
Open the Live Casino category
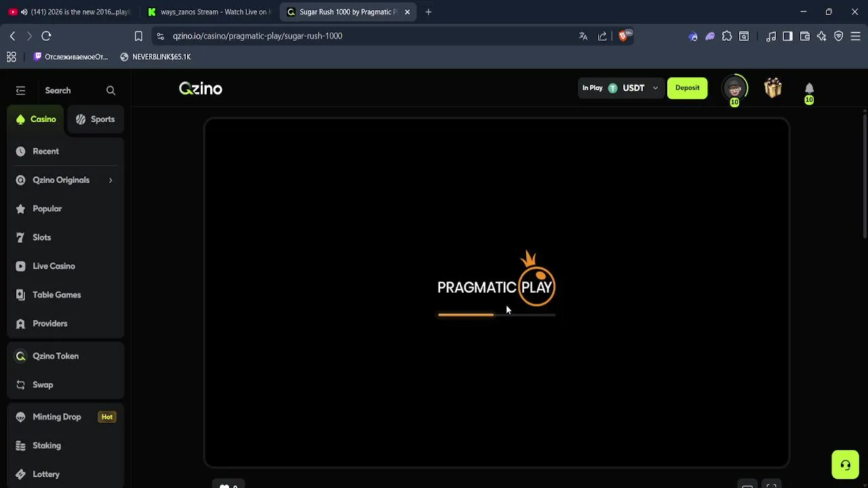(x=66, y=266)
